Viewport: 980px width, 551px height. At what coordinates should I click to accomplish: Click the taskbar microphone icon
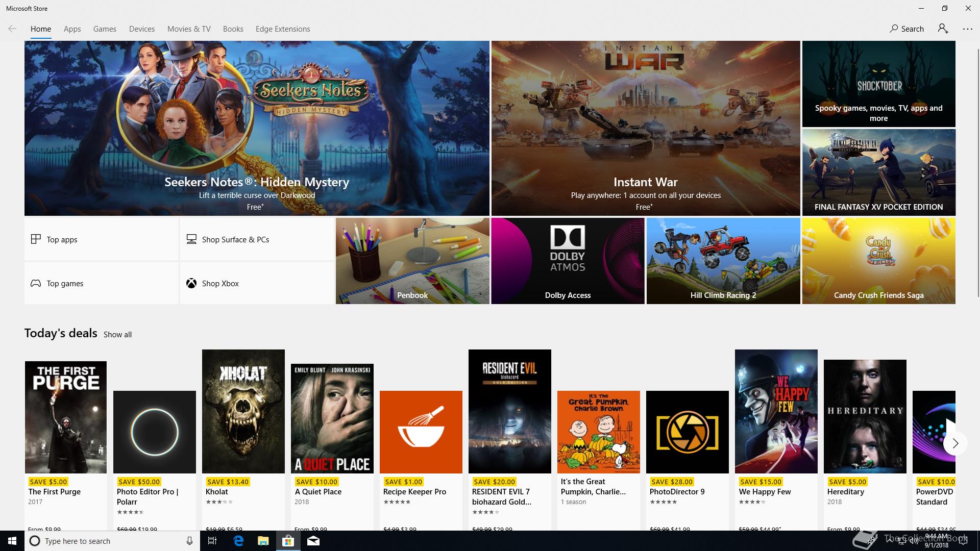pyautogui.click(x=189, y=541)
